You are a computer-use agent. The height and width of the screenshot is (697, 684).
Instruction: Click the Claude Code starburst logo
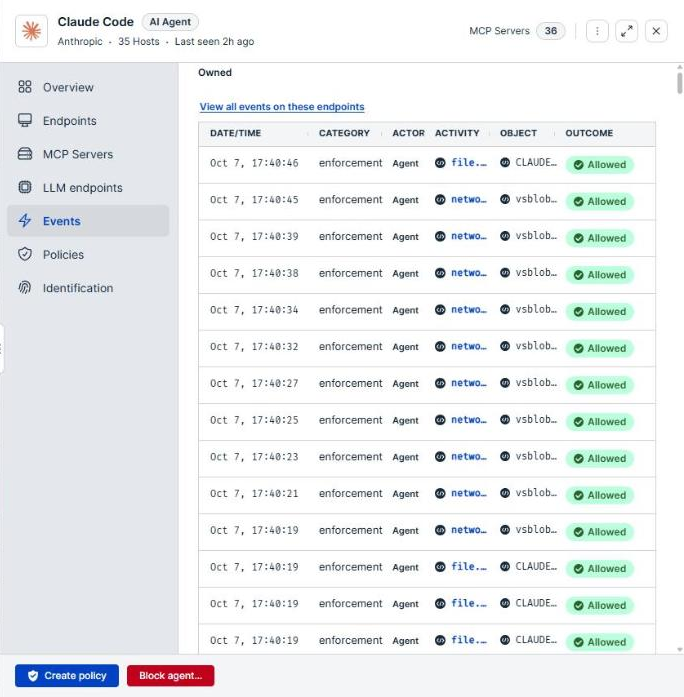coord(31,31)
